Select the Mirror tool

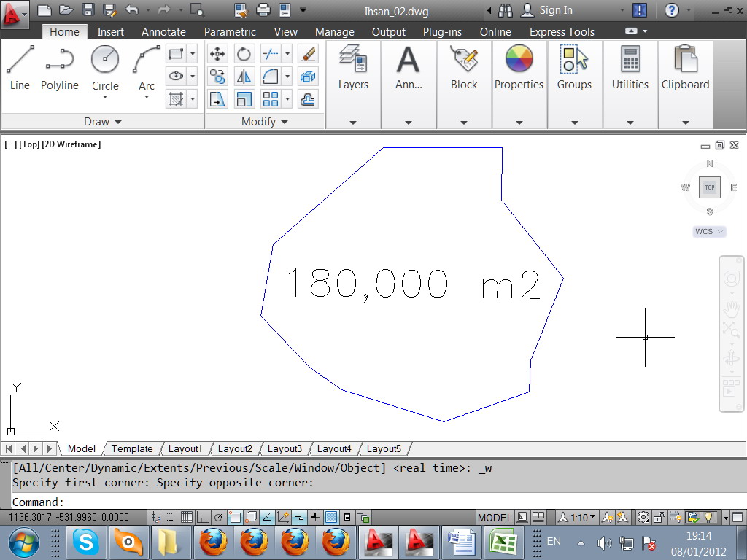244,77
